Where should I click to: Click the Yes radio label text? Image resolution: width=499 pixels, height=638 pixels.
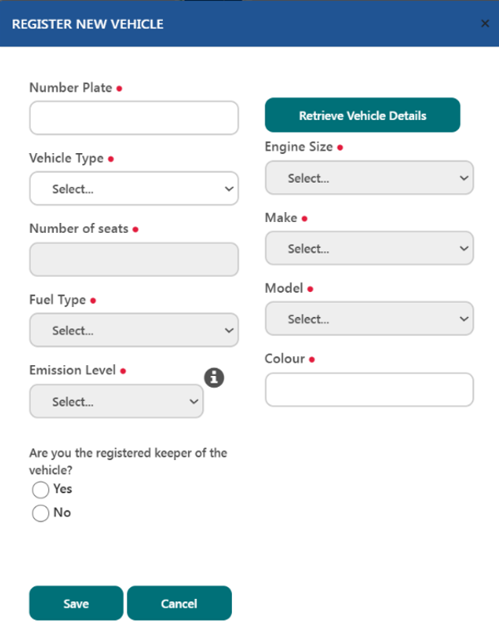(x=63, y=489)
